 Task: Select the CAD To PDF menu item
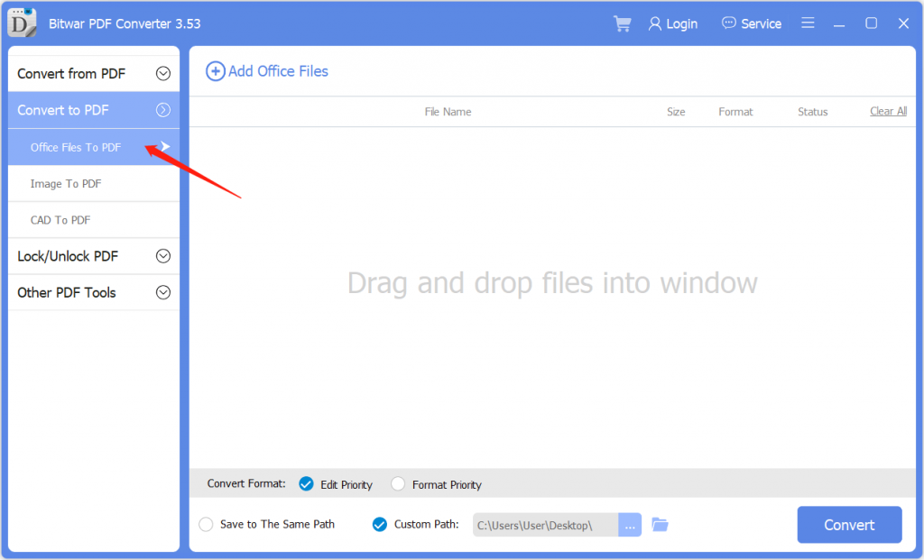click(60, 219)
